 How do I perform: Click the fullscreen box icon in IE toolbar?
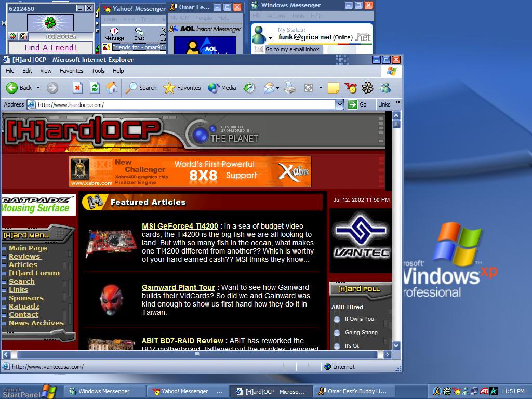pyautogui.click(x=309, y=88)
